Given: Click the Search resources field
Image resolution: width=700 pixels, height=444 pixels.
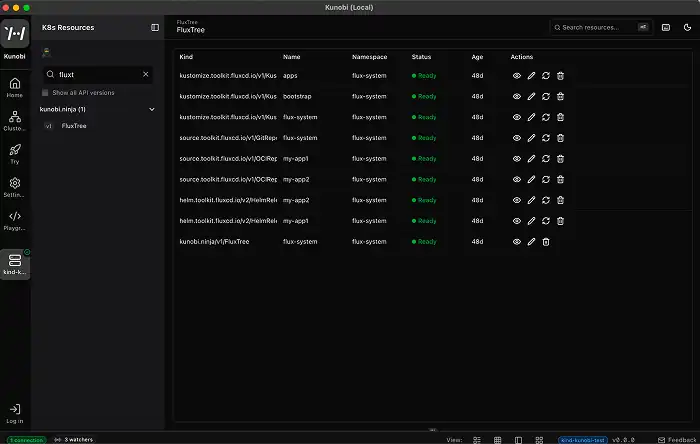Looking at the screenshot, I should 600,28.
